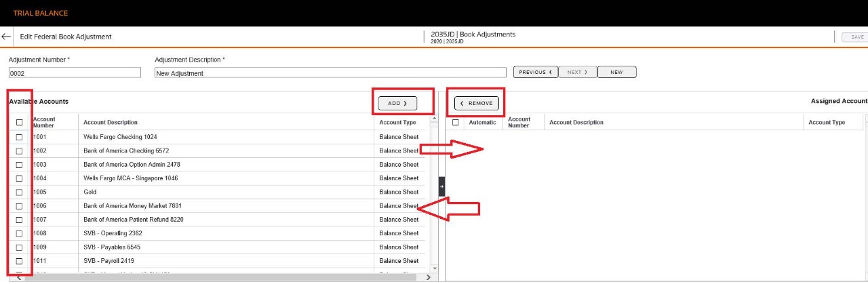Toggle select-all checkbox in Available Accounts header
The image size is (868, 284).
click(x=19, y=123)
